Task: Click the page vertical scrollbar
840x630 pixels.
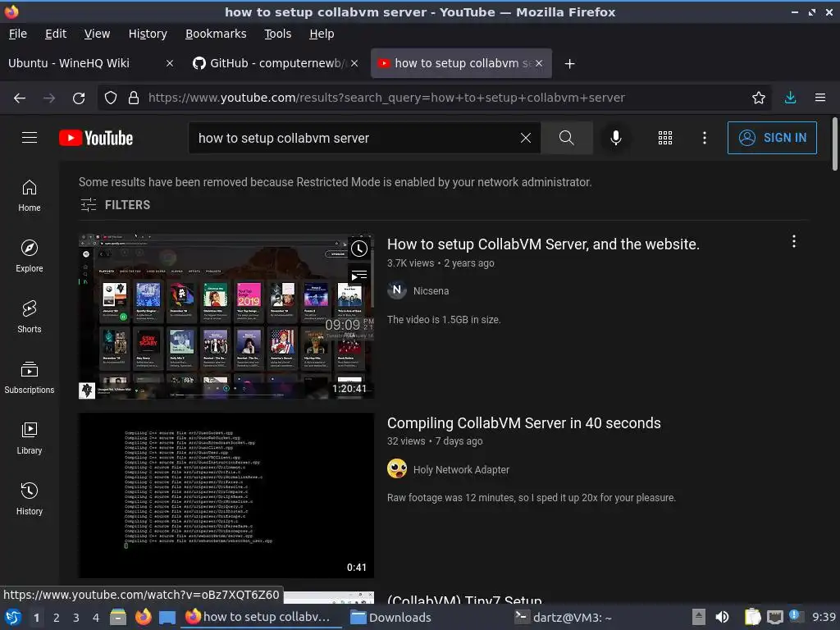Action: tap(834, 144)
